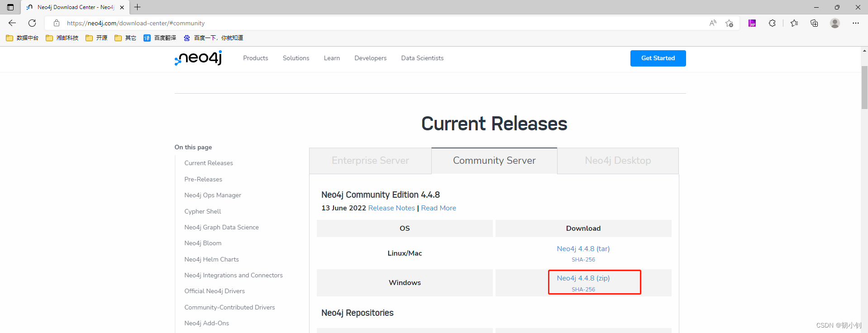Click the 'Neo4j Community Edition 4.4.8' heading
868x333 pixels.
381,195
